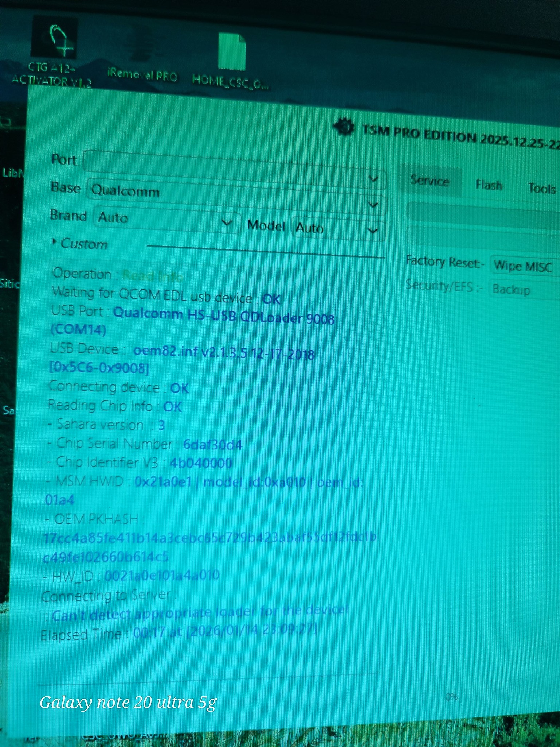Screen dimensions: 560x747
Task: Click the 0% progress indicator
Action: point(451,697)
